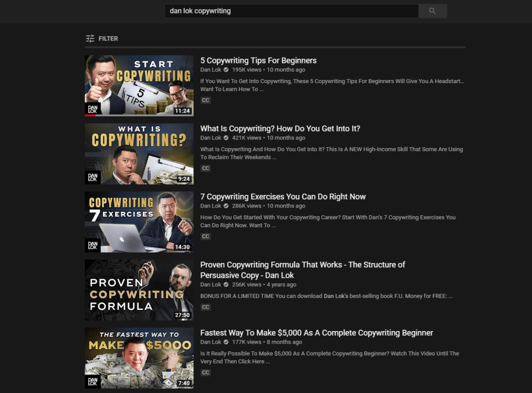532x393 pixels.
Task: Click the CC badge under "5 Copywriting Tips For Beginners"
Action: (x=205, y=100)
